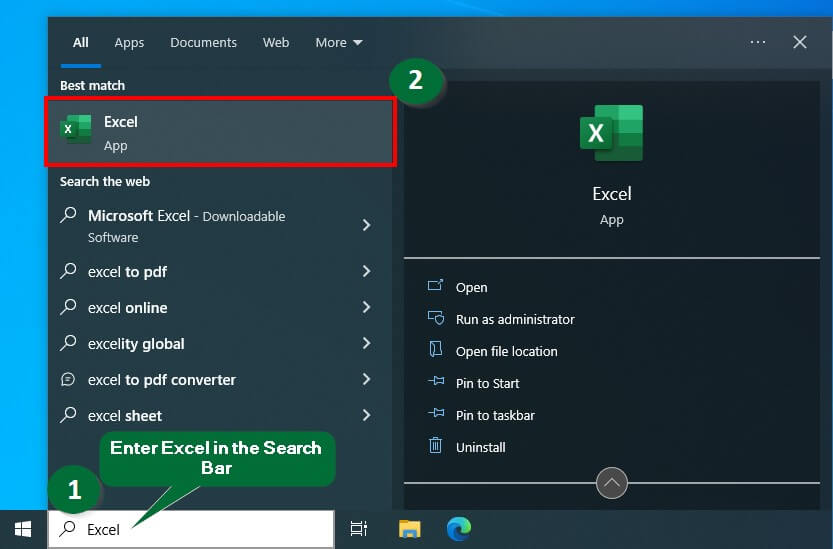Select Microsoft Excel Downloadable Software suggestion
Image resolution: width=833 pixels, height=549 pixels.
[x=220, y=226]
